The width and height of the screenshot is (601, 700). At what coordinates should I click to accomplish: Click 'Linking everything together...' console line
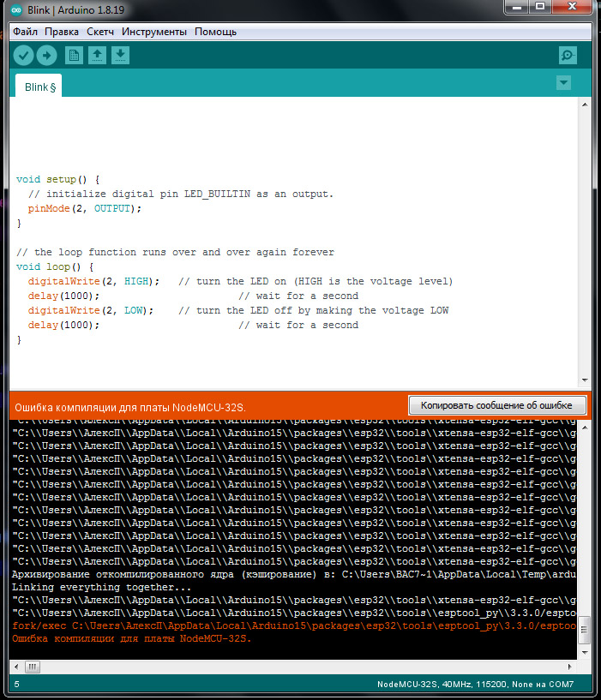(x=101, y=588)
